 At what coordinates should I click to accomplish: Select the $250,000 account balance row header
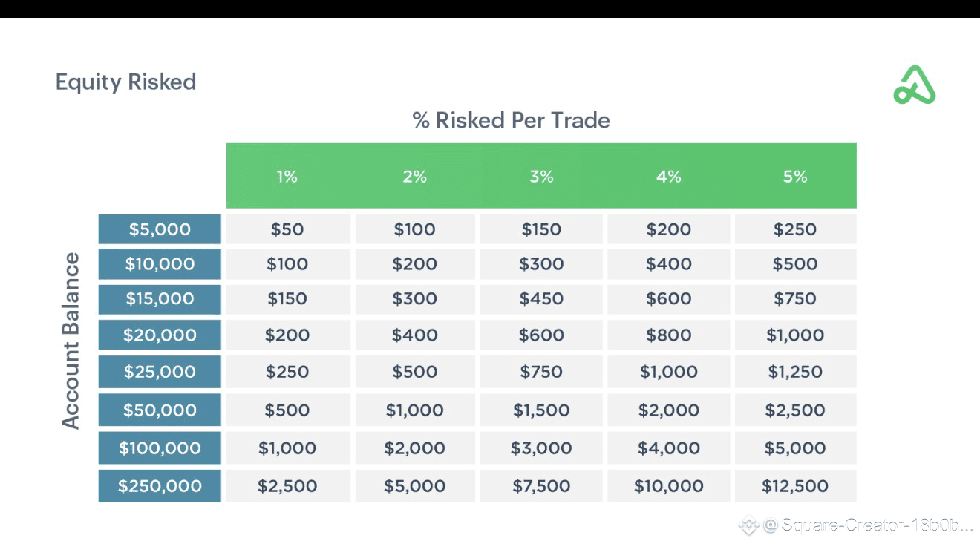(160, 486)
